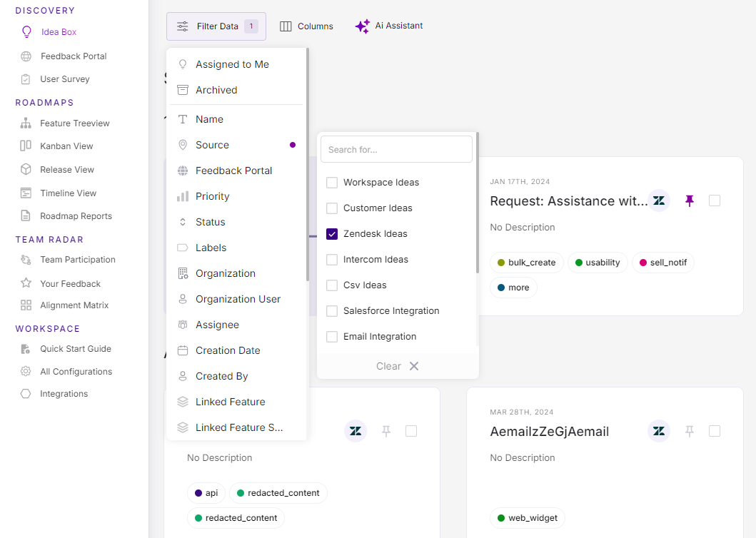Clear the selected source filters
Screen dimensions: 756x538
[397, 365]
